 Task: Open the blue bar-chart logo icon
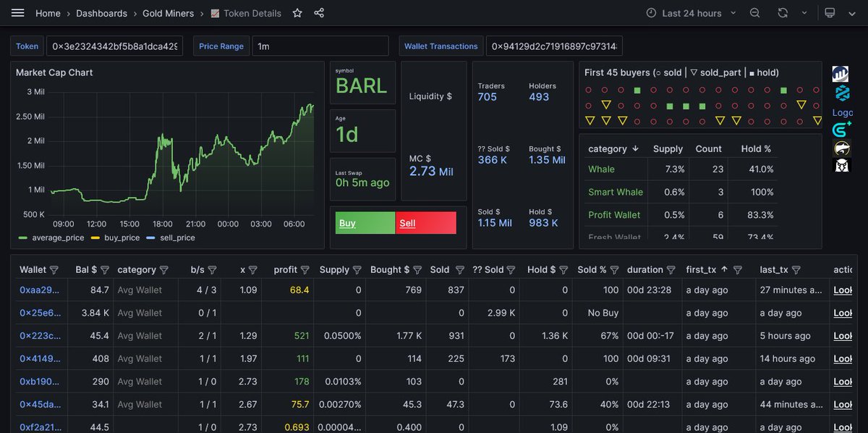[x=841, y=73]
